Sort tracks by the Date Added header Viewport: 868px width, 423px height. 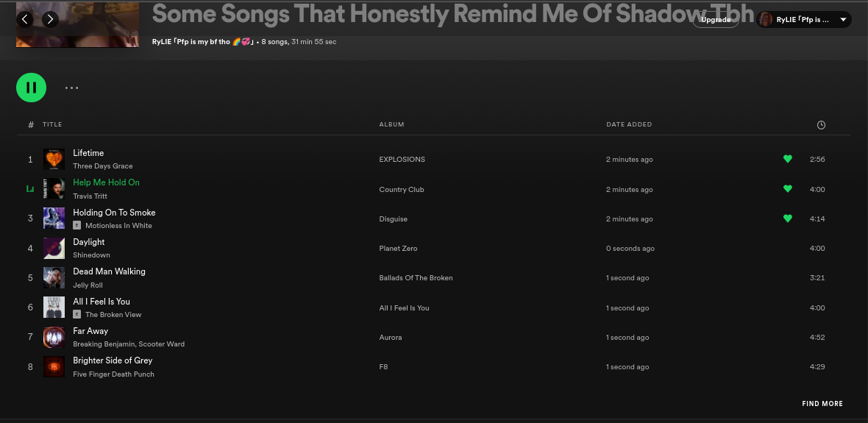(x=629, y=125)
